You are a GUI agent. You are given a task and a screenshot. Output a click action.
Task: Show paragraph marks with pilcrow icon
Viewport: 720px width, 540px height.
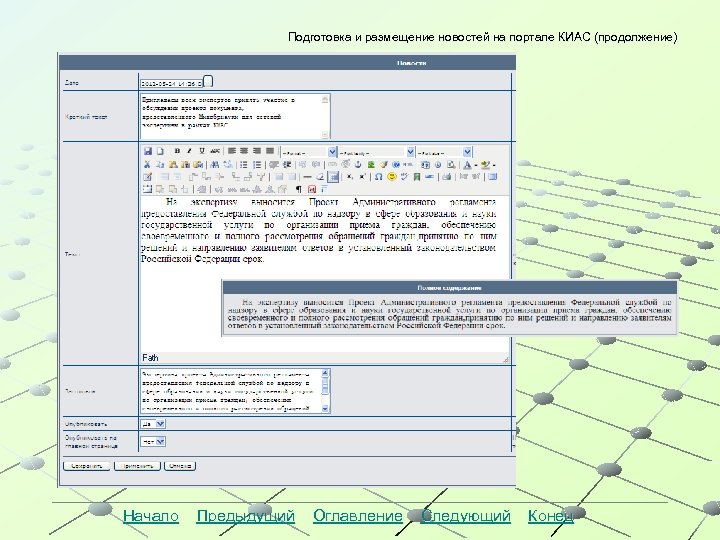point(298,189)
